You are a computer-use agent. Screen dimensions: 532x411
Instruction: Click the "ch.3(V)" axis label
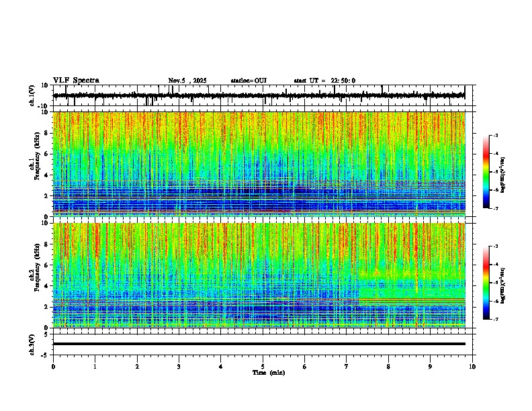coord(32,345)
